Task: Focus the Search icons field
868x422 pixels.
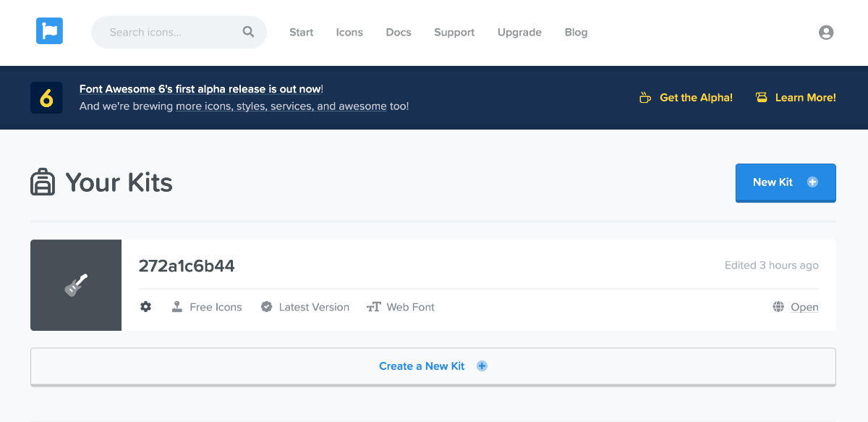Action: click(179, 32)
